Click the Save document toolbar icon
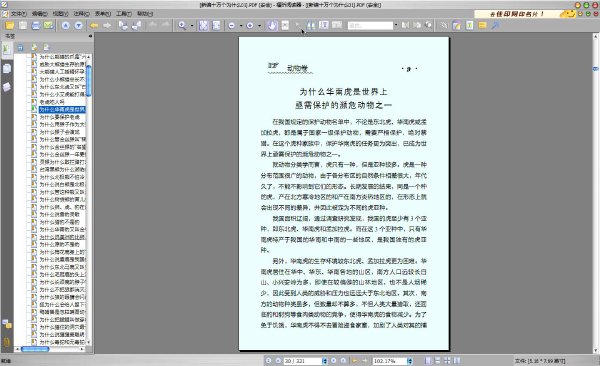The width and height of the screenshot is (600, 366). point(23,26)
